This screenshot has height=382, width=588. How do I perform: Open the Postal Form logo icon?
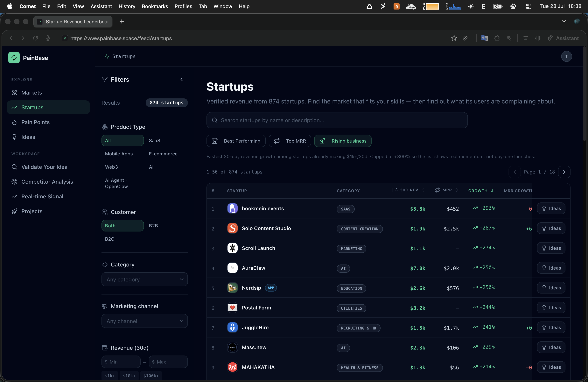pos(232,308)
